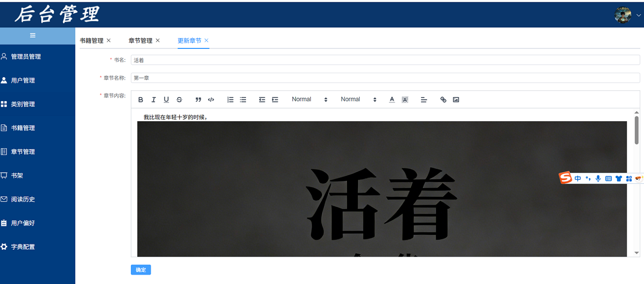
Task: Click the 确定 confirm button
Action: [140, 269]
